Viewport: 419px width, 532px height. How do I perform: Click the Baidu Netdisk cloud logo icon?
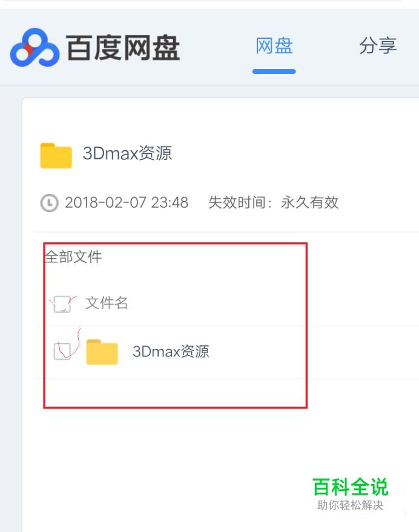(35, 47)
